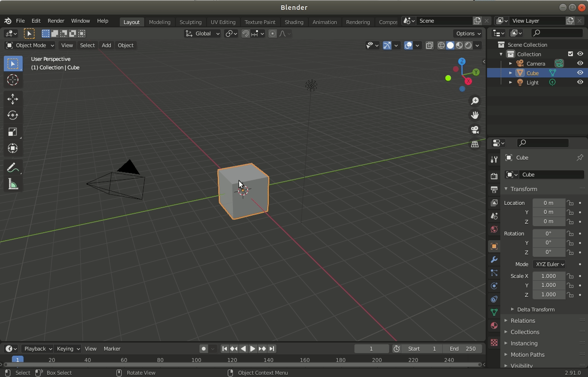588x377 pixels.
Task: Select the Transform tool
Action: click(13, 148)
